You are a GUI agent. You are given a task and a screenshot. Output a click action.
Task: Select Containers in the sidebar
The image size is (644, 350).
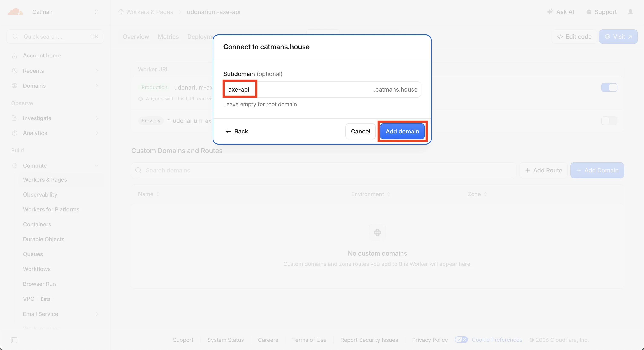coord(37,224)
